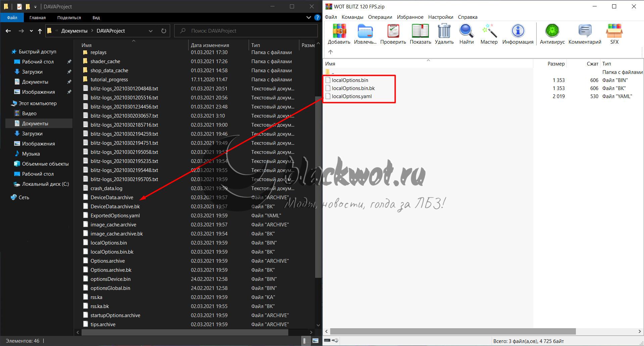This screenshot has height=346, width=644.
Task: Run the Antivirus (Антивирус) scan icon
Action: coord(552,31)
